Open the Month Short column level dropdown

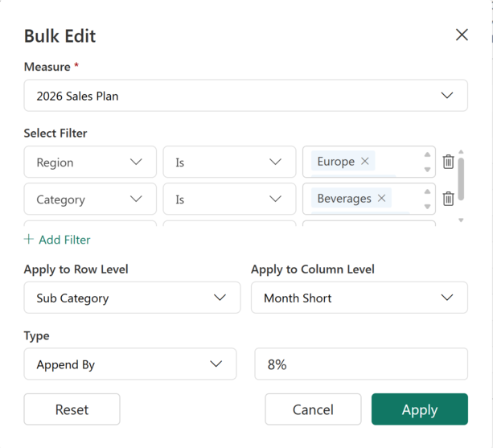(x=359, y=298)
